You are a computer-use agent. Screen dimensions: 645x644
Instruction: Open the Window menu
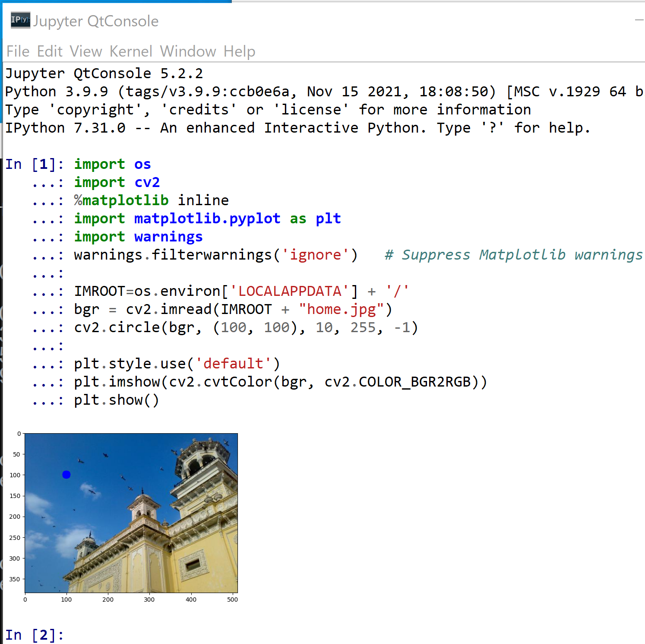pos(188,51)
